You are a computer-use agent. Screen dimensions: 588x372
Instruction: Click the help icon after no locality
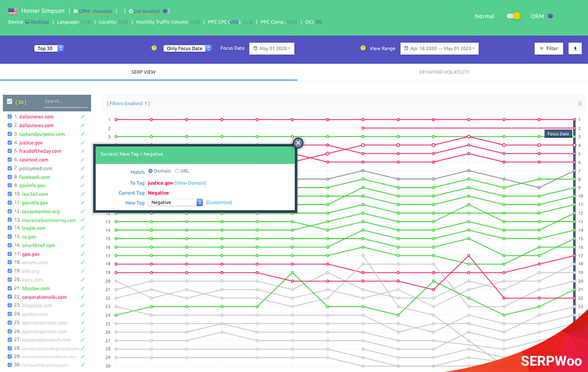tap(165, 11)
